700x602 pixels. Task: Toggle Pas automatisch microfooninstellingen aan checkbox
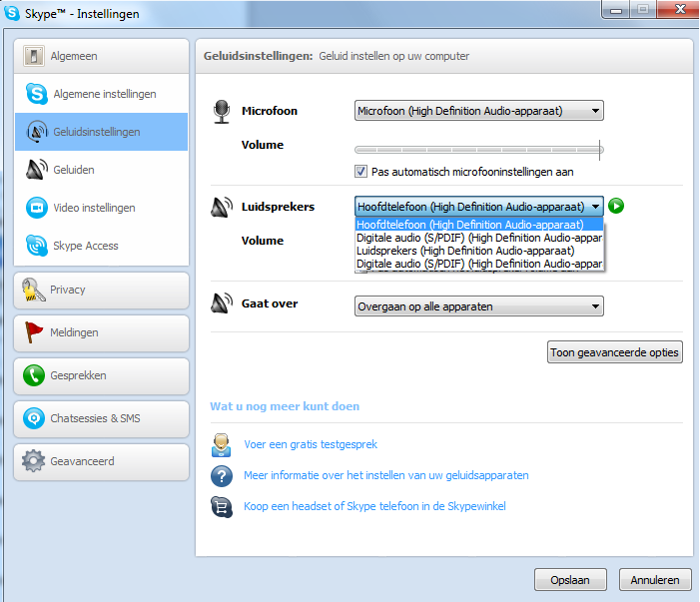(360, 172)
